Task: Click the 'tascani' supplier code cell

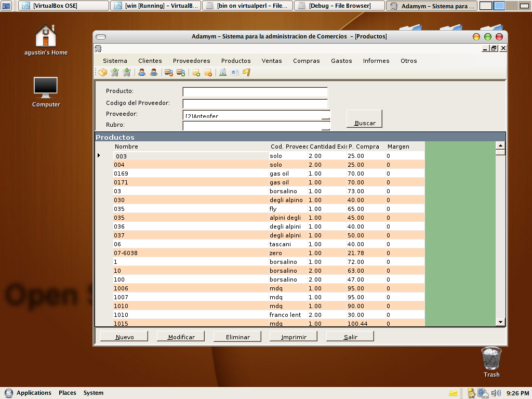Action: coord(288,244)
